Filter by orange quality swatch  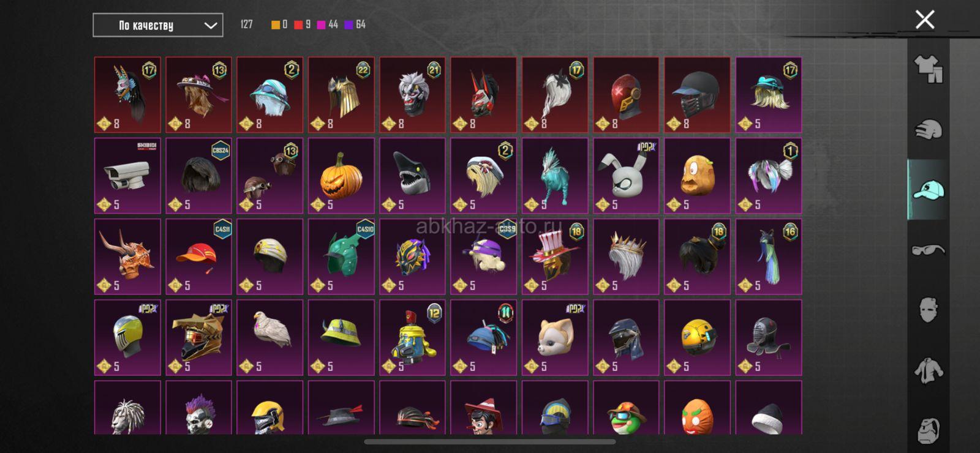tap(276, 24)
